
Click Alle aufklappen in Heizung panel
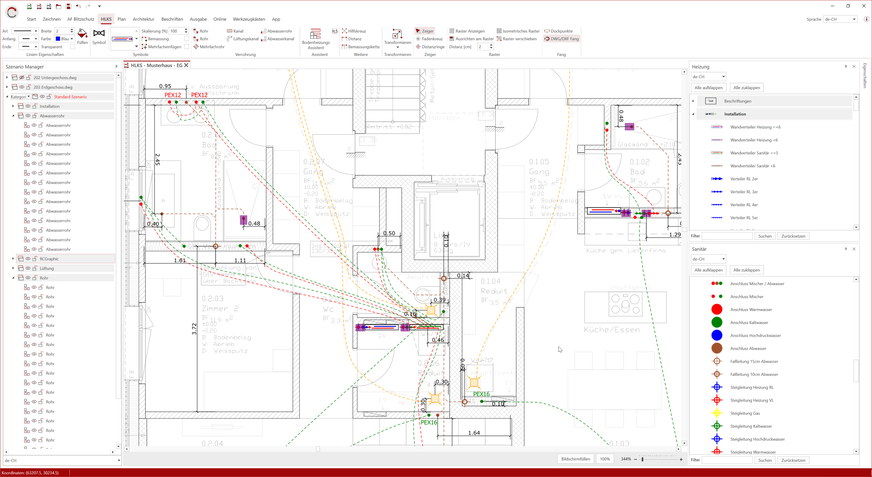click(x=708, y=88)
